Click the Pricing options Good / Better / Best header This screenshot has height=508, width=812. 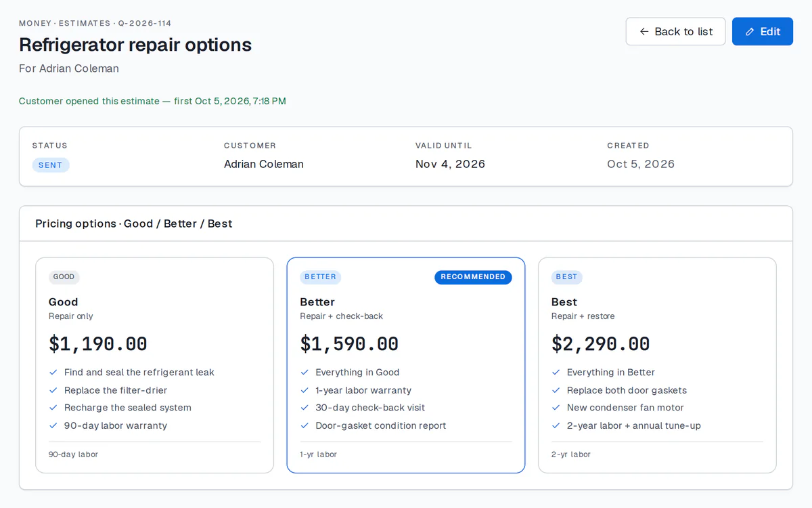click(x=134, y=224)
